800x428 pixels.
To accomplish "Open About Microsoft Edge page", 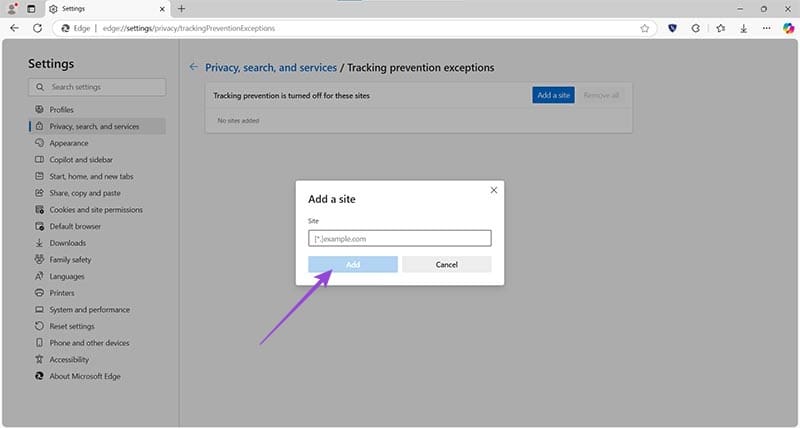I will tap(85, 376).
